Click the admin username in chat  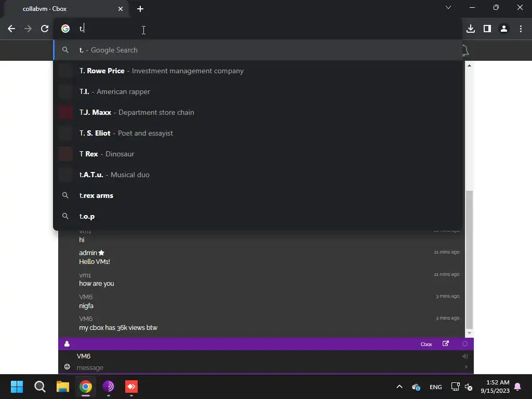88,253
